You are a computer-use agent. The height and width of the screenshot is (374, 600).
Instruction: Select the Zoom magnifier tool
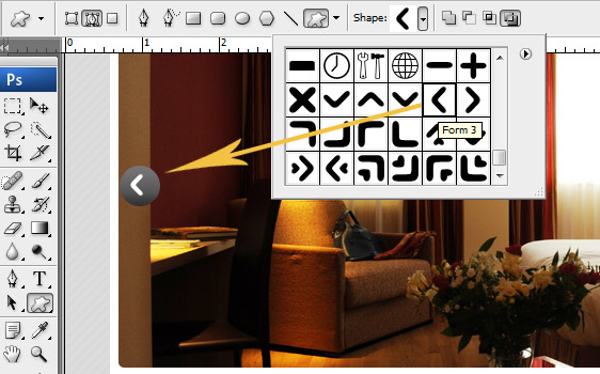39,353
